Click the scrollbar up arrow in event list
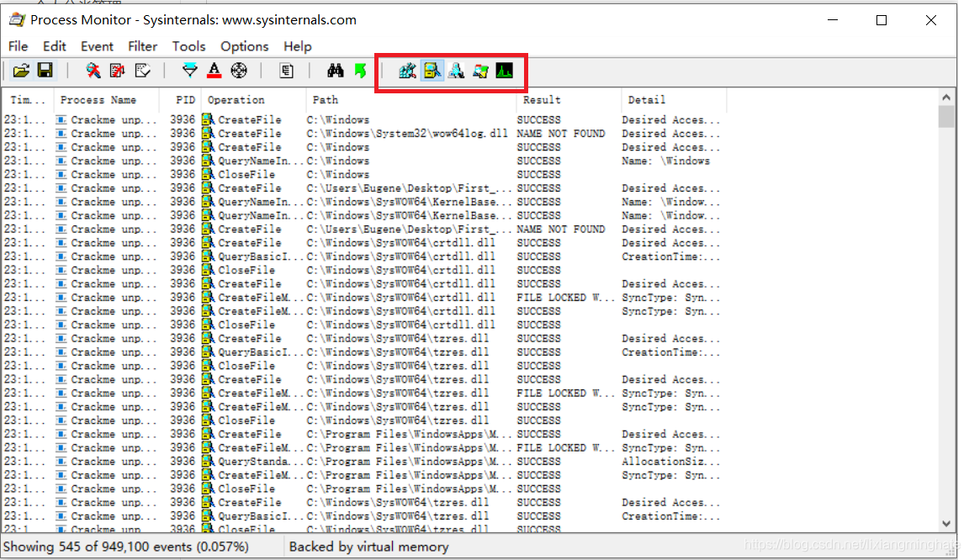Viewport: 969px width, 560px height. 946,97
